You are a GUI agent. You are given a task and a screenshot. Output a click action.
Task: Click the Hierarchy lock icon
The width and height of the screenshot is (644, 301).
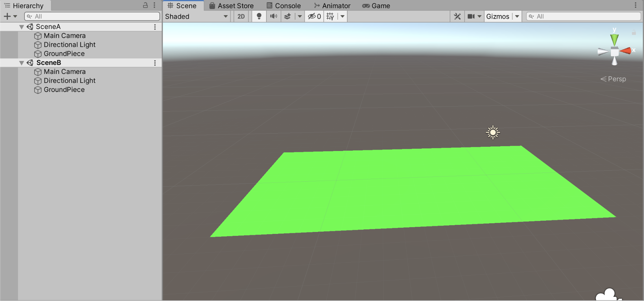[145, 5]
